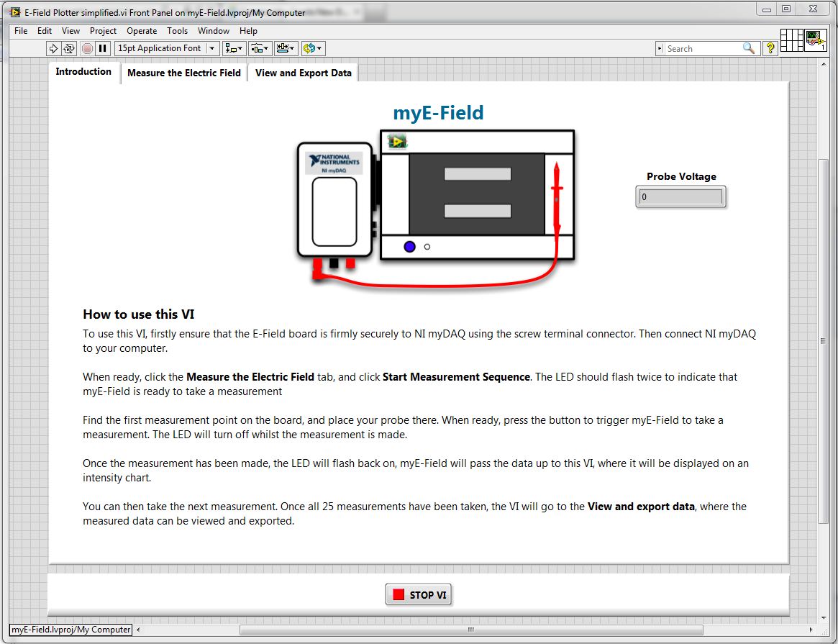This screenshot has height=644, width=838.
Task: Open the Tools menu
Action: pos(178,31)
